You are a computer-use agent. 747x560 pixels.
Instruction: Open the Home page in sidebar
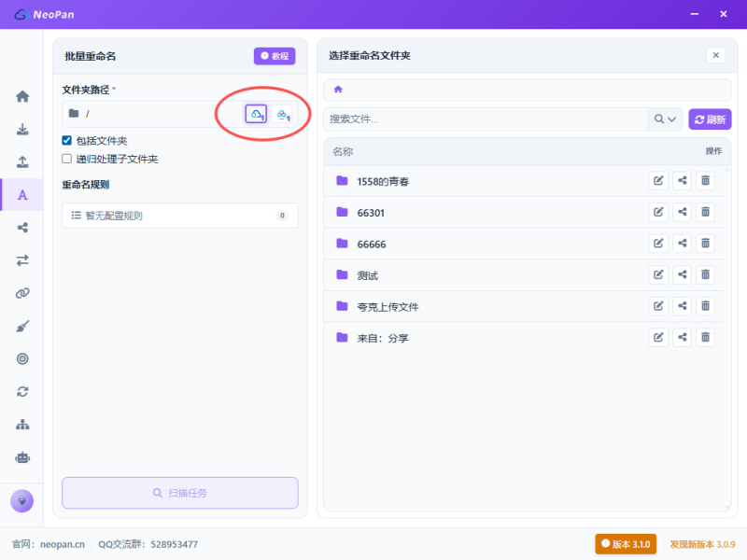point(22,96)
